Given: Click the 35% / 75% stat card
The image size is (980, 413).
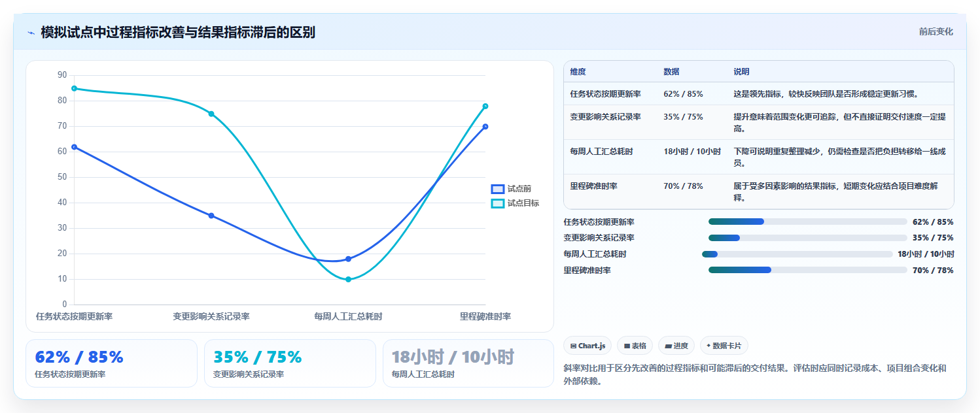Looking at the screenshot, I should click(290, 363).
